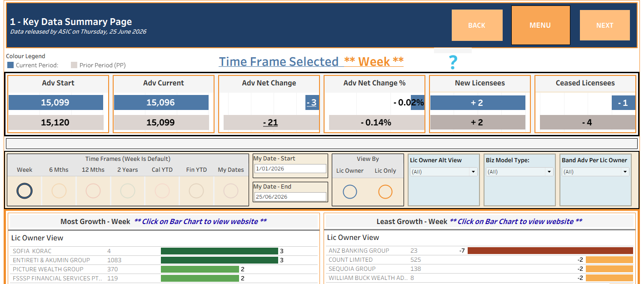Select the My Dates time frame circle
The width and height of the screenshot is (644, 284).
click(x=231, y=191)
